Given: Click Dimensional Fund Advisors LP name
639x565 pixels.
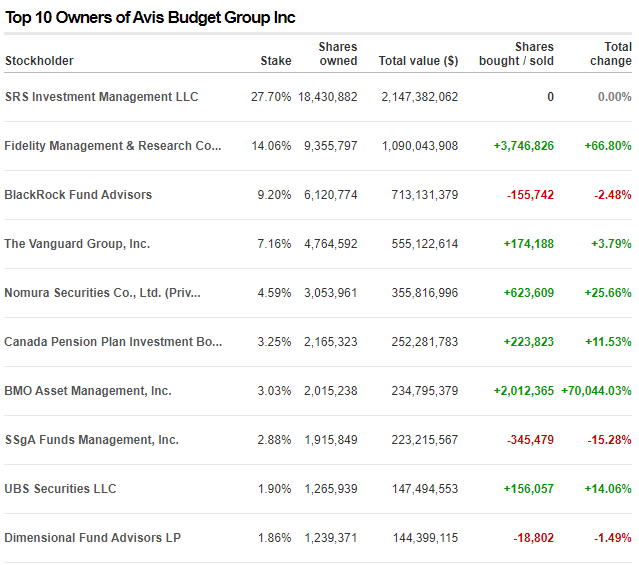Looking at the screenshot, I should (92, 538).
